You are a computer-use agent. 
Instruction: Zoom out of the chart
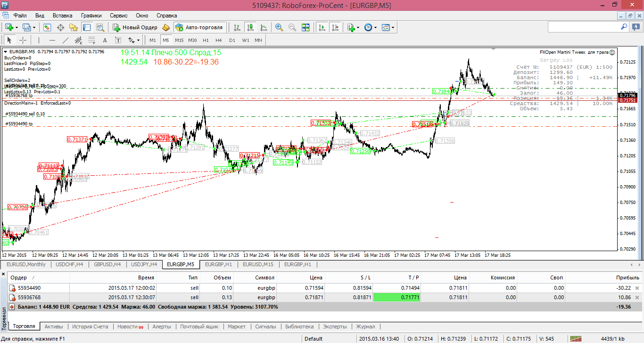click(292, 27)
